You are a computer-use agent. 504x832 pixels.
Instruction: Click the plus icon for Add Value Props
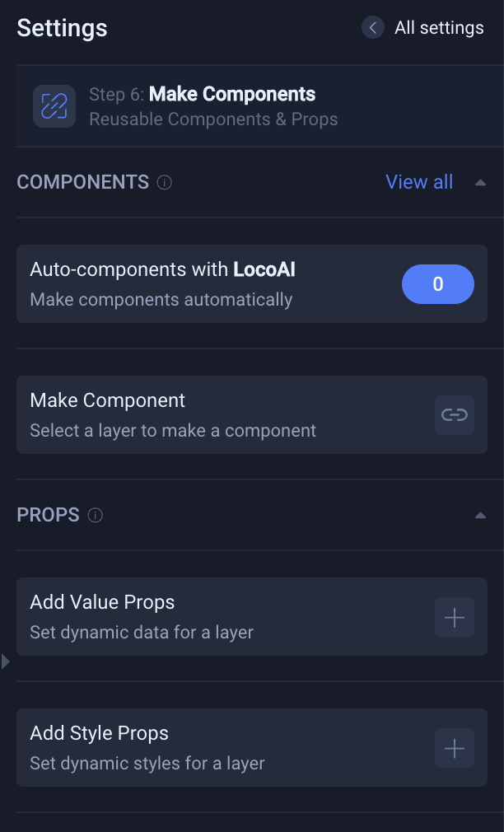pyautogui.click(x=454, y=617)
